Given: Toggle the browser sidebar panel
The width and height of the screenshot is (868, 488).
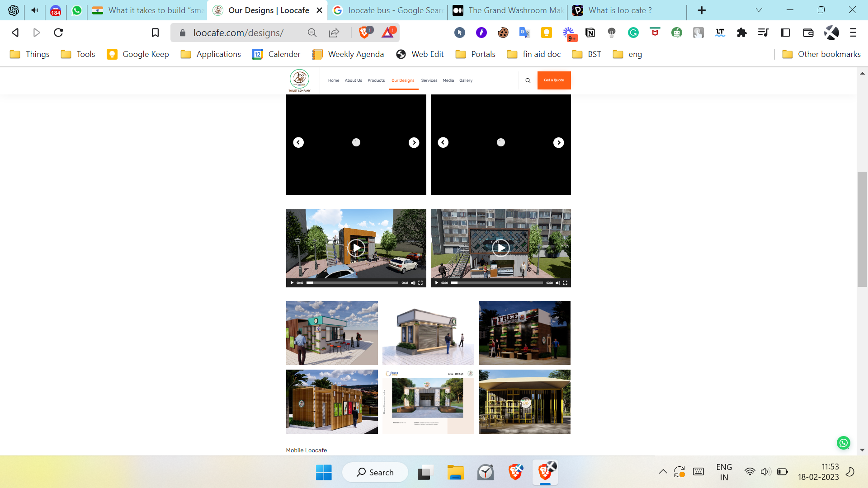Looking at the screenshot, I should pos(785,33).
